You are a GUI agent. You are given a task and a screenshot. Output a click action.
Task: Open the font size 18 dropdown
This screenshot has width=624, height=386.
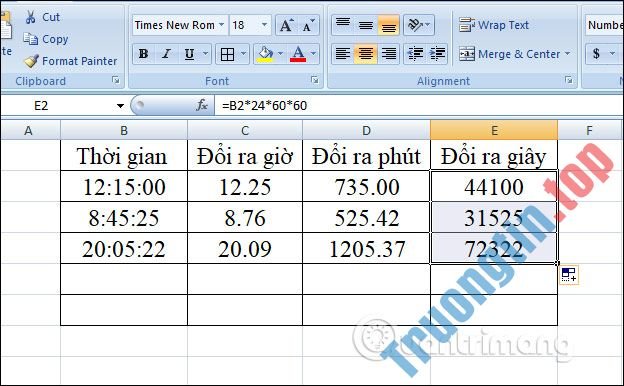(264, 25)
